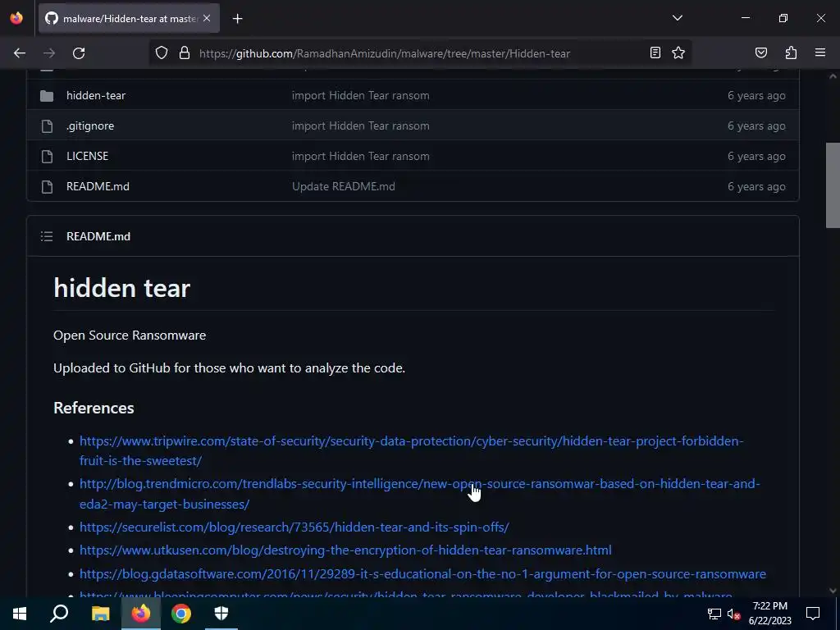Open the notifications action center
The image size is (840, 630).
click(x=813, y=614)
